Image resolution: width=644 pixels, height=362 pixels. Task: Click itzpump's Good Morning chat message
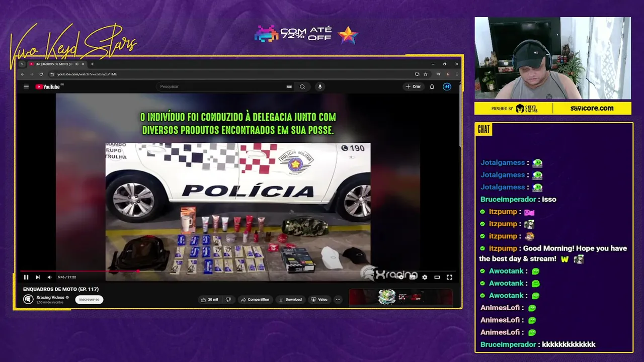click(x=553, y=253)
